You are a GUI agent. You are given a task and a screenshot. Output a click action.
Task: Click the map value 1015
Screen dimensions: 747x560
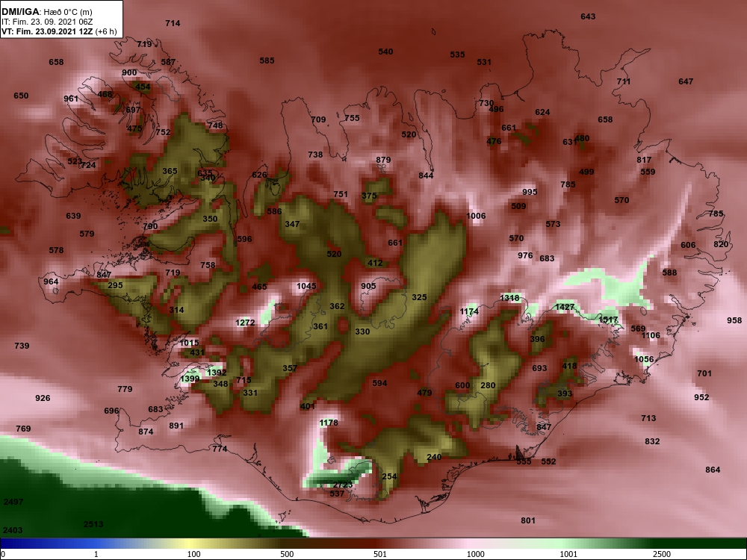tap(189, 343)
